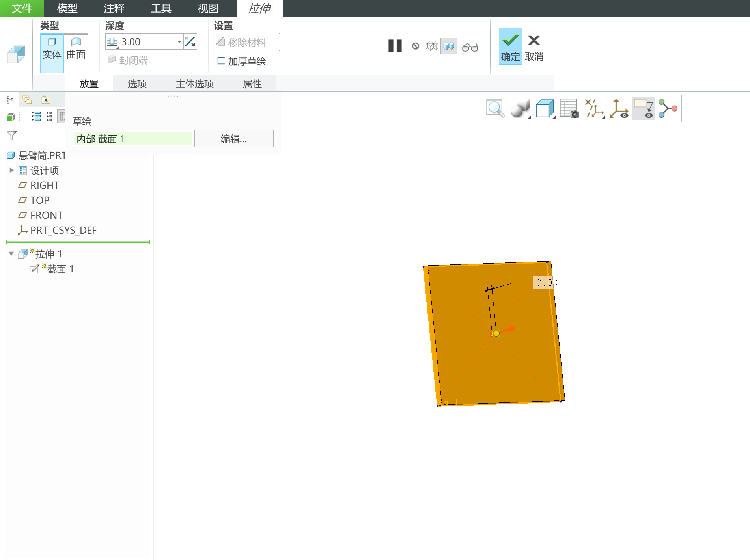Image resolution: width=750 pixels, height=560 pixels.
Task: Click the 拉伸 1 feature cube icon
Action: point(23,253)
